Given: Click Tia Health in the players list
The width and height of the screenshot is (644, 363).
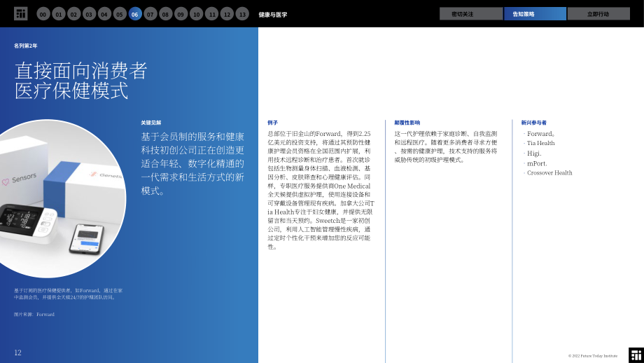Looking at the screenshot, I should coord(540,143).
